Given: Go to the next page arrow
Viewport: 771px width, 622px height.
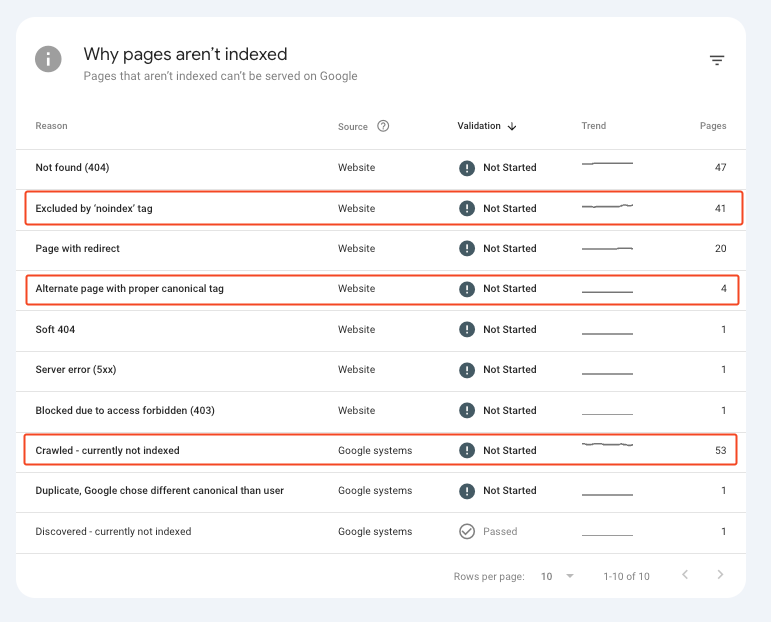Looking at the screenshot, I should click(720, 575).
